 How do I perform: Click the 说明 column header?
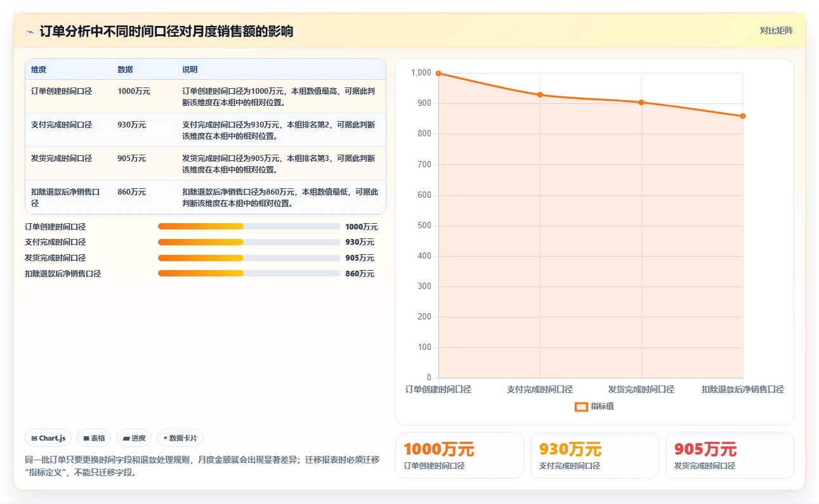point(190,70)
